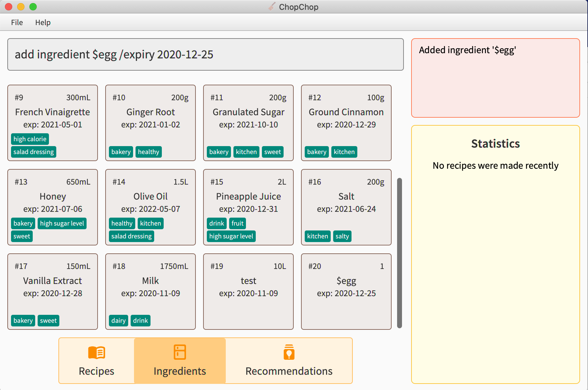
Task: Click the Olive Oil ingredient card
Action: [x=150, y=197]
